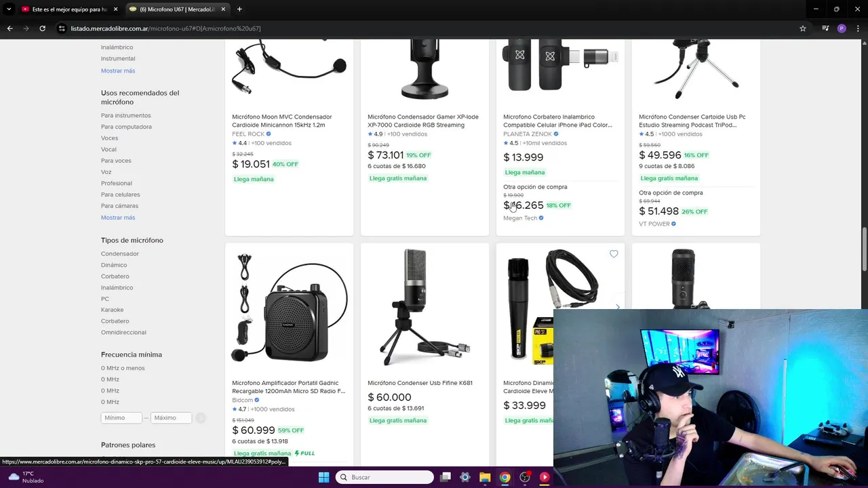
Task: Open Micrófono Corbatero Inalambrico listing
Action: (x=557, y=121)
